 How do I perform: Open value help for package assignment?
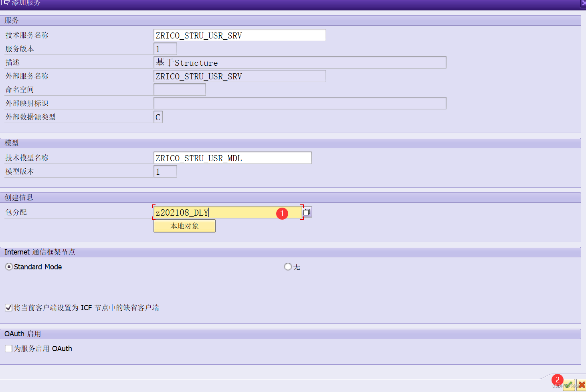[307, 212]
